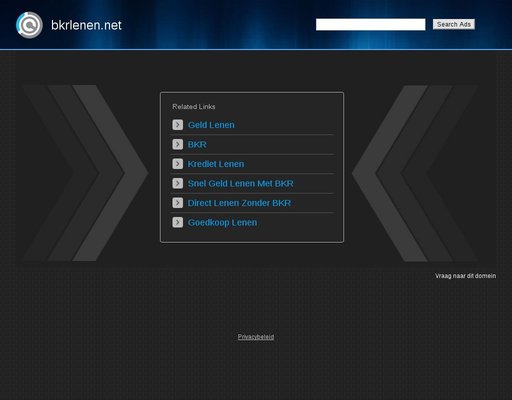Click Vraag naar dit domein link
The height and width of the screenshot is (400, 512).
465,276
